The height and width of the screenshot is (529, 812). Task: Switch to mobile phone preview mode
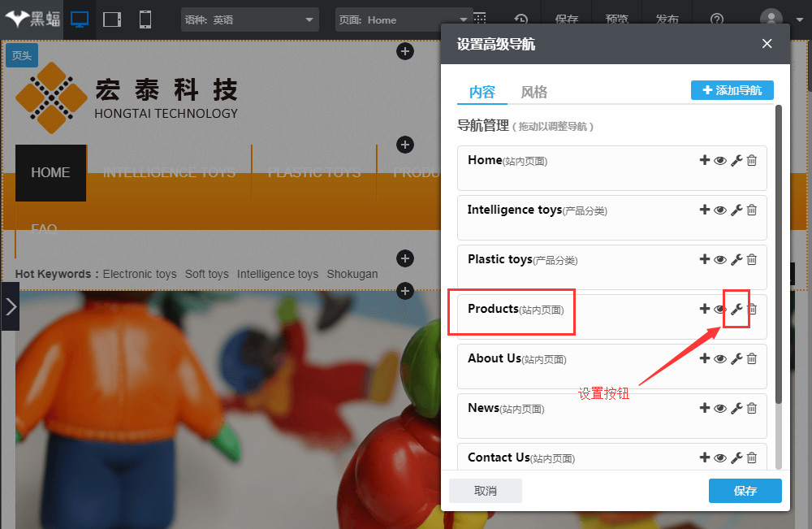point(145,20)
